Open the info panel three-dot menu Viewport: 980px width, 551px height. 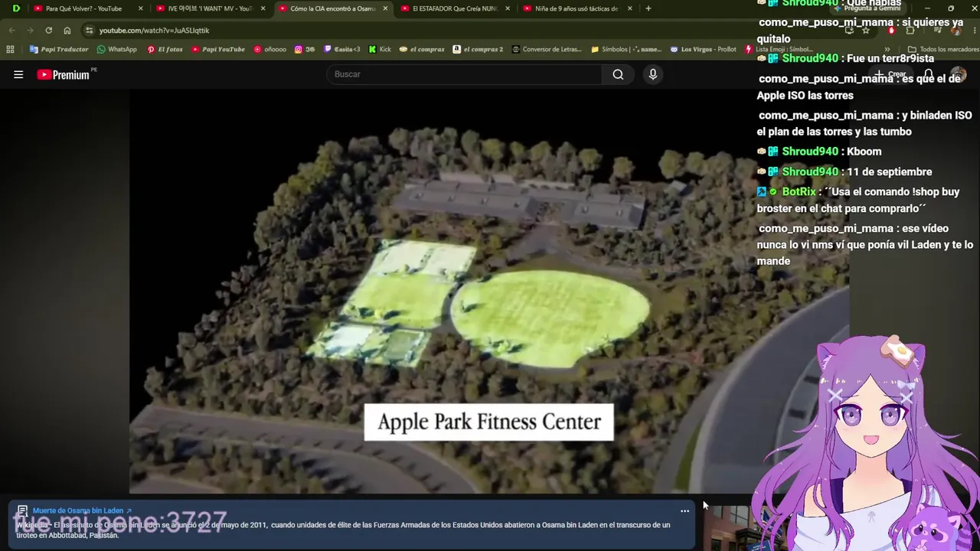(684, 510)
